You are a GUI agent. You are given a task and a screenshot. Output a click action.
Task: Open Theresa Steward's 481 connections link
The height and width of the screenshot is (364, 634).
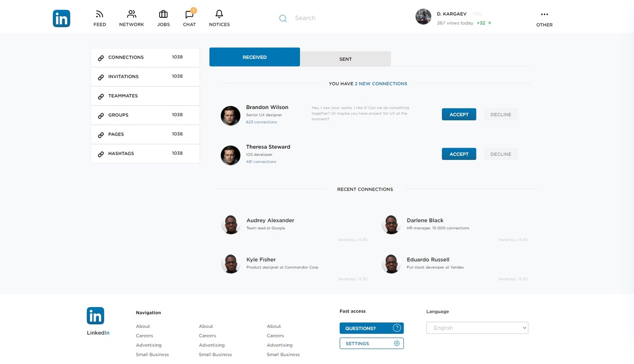[x=261, y=162]
